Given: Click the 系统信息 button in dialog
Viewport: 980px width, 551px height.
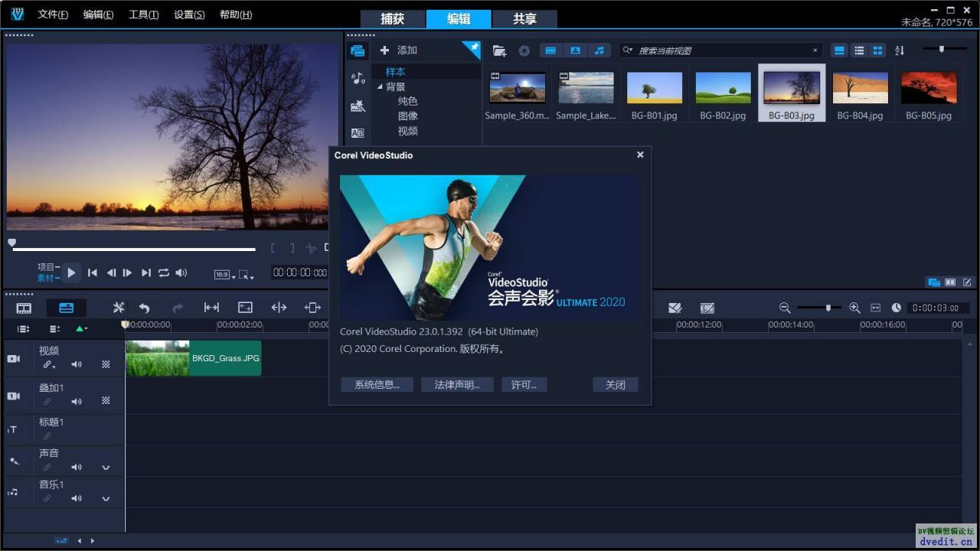Looking at the screenshot, I should (377, 385).
